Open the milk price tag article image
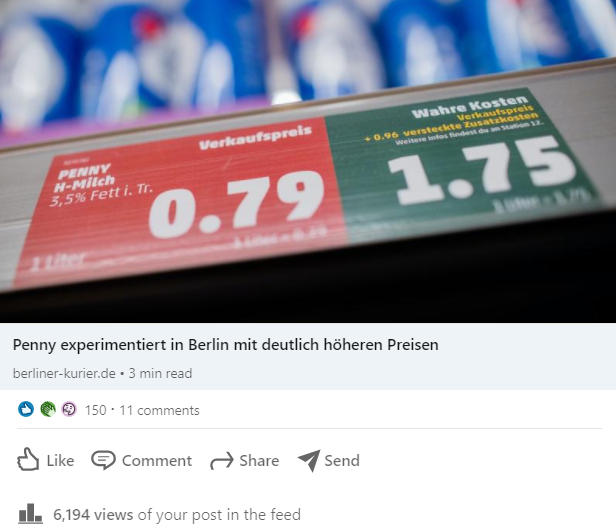Image resolution: width=616 pixels, height=529 pixels. point(308,161)
